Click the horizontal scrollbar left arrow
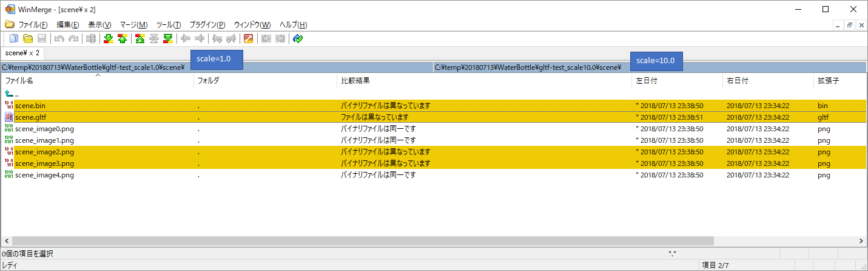 click(x=6, y=241)
